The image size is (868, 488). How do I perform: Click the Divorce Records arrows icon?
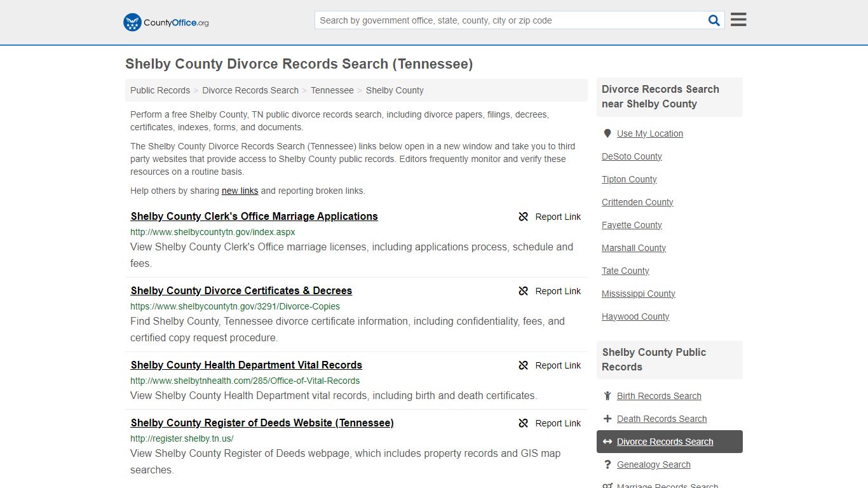pyautogui.click(x=607, y=442)
